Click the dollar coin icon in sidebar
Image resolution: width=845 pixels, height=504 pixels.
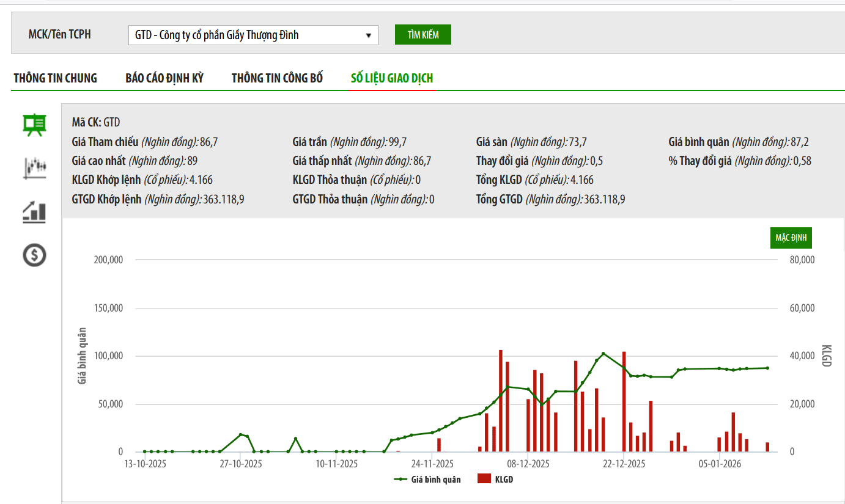click(34, 255)
